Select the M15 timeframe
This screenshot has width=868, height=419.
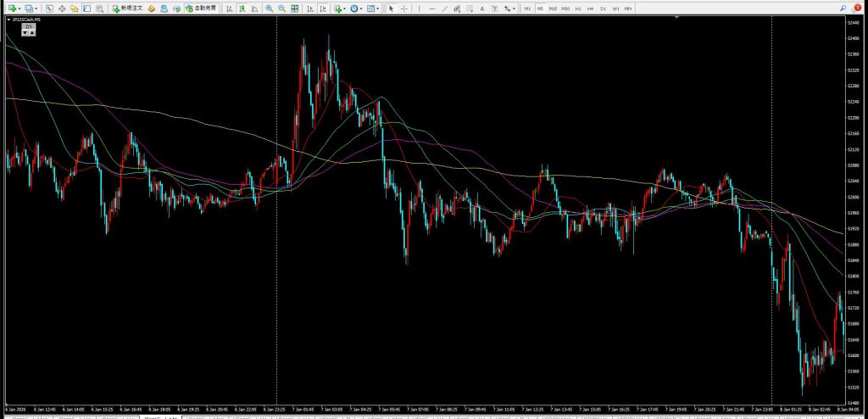point(553,8)
